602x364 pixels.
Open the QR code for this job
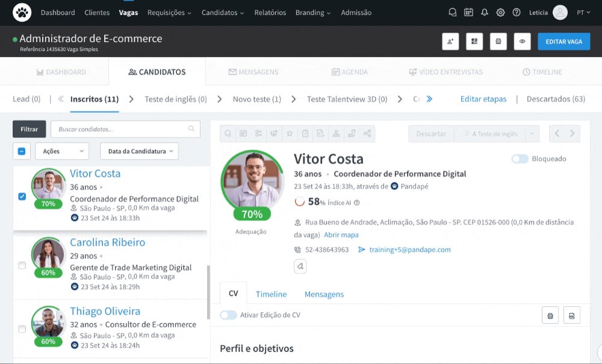click(x=474, y=42)
